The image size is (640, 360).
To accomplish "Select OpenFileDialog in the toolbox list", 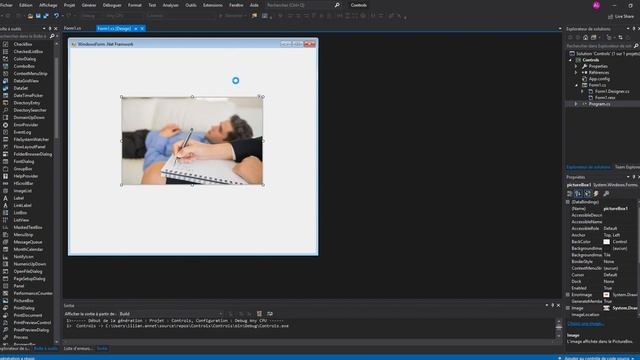I will pyautogui.click(x=28, y=271).
